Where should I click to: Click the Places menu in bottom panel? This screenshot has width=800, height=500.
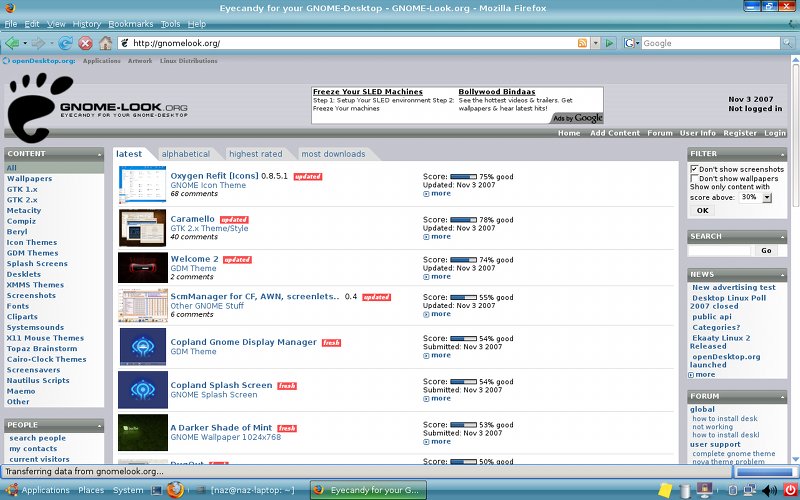(91, 490)
